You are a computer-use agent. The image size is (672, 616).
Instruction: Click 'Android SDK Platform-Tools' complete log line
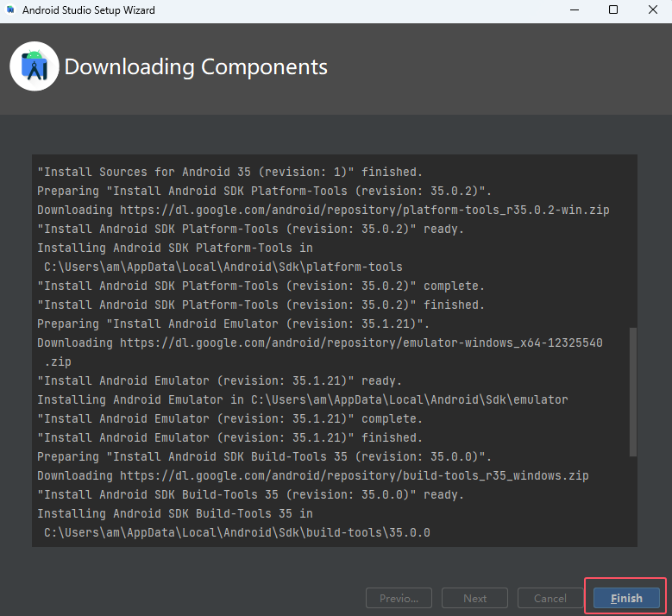coord(261,286)
